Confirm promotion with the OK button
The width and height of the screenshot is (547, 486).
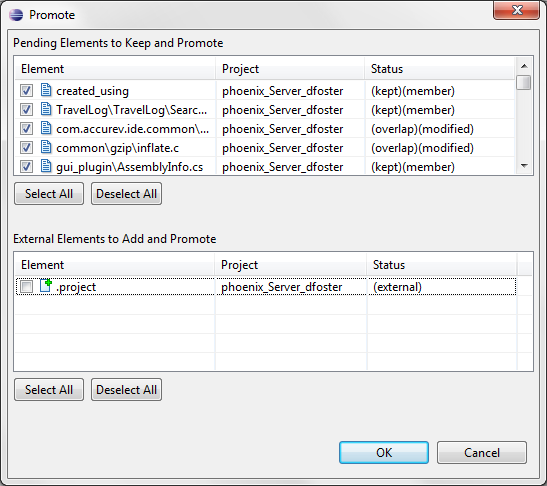tap(384, 453)
